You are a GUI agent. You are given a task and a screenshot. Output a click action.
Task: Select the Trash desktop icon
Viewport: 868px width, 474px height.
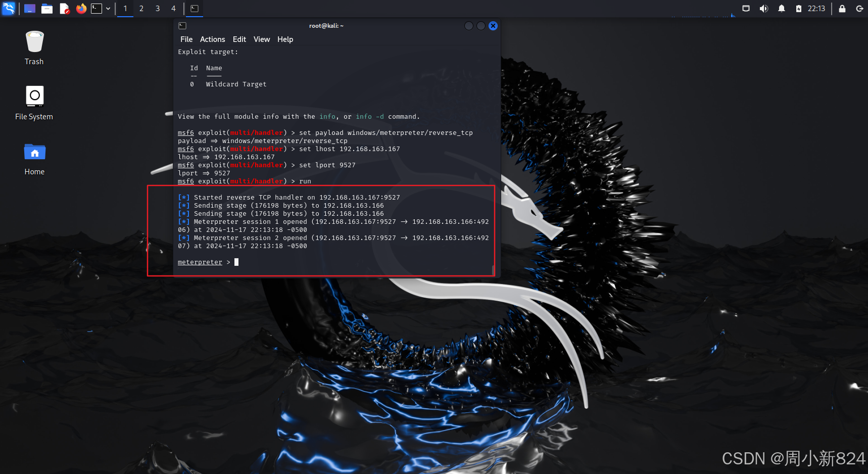pos(34,48)
